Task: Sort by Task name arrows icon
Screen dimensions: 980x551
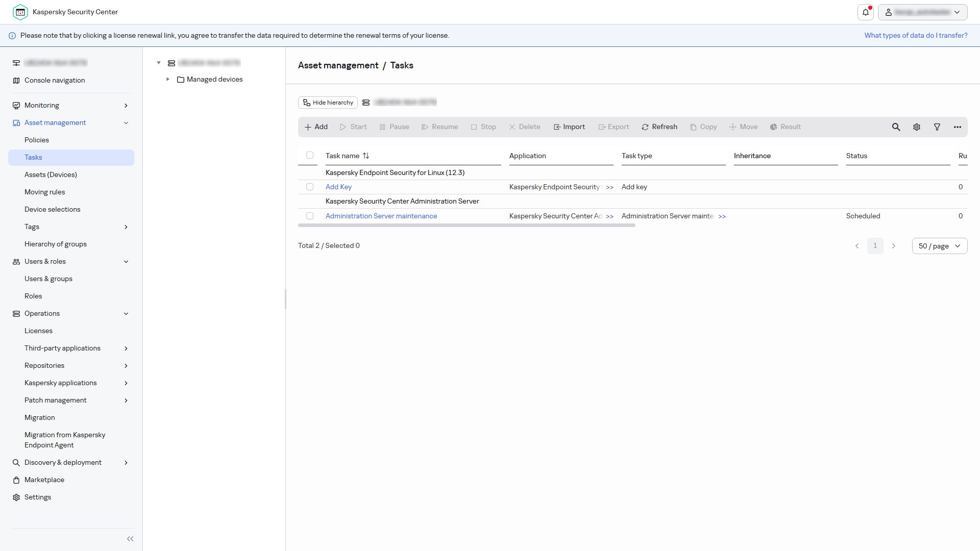Action: tap(366, 156)
